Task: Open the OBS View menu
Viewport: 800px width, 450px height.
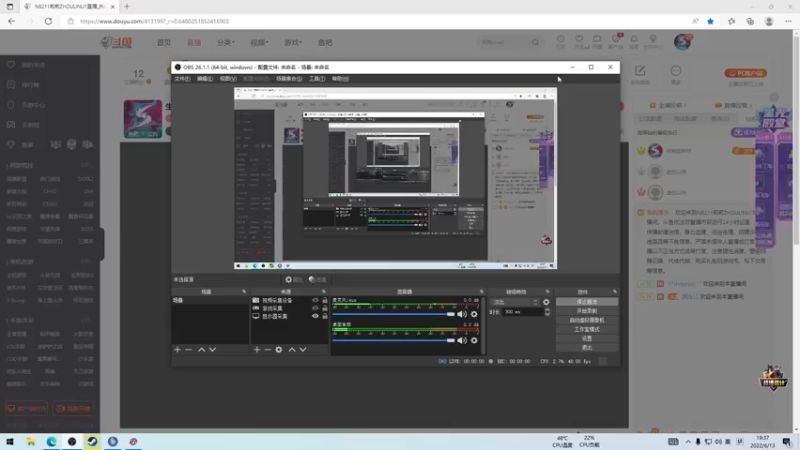Action: pos(228,79)
